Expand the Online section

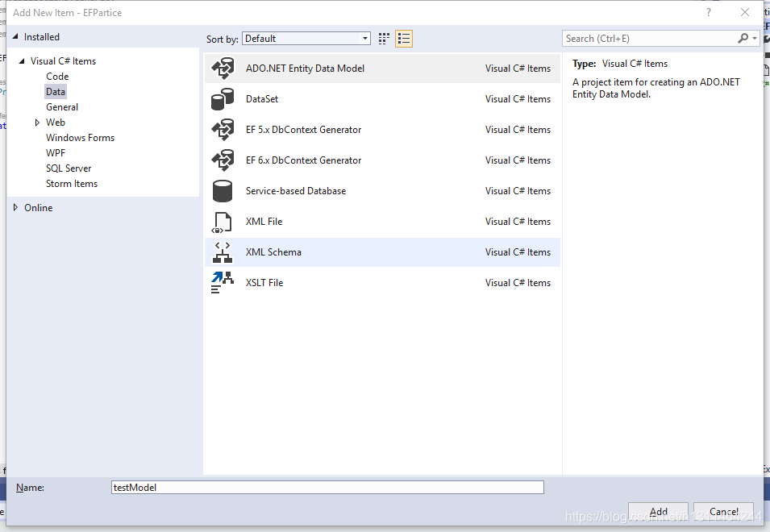coord(15,208)
